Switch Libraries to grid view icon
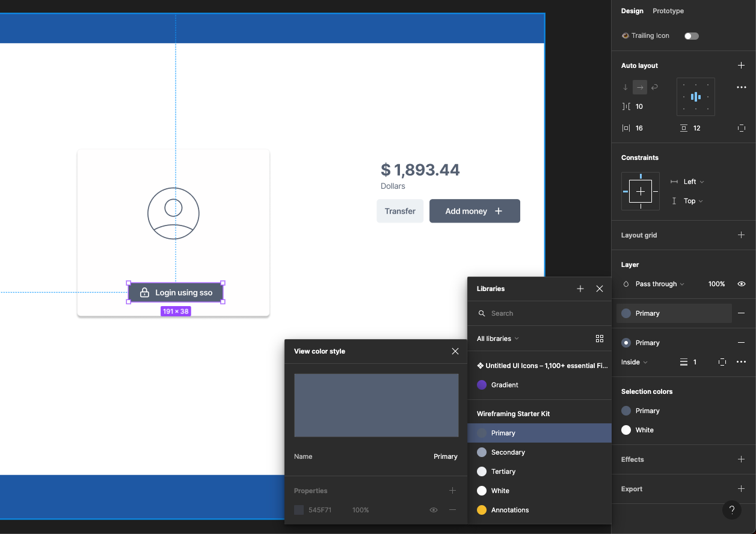Viewport: 756px width, 534px height. pos(600,339)
